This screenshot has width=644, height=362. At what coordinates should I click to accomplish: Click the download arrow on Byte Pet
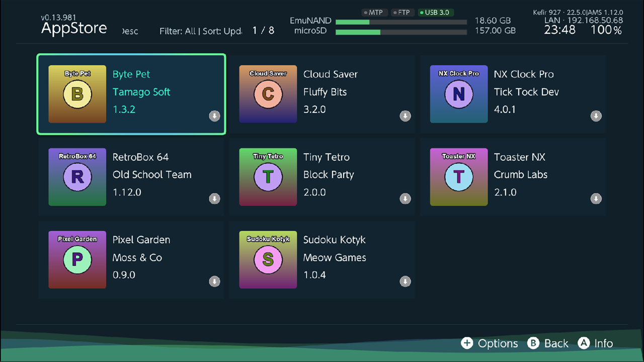[x=214, y=116]
